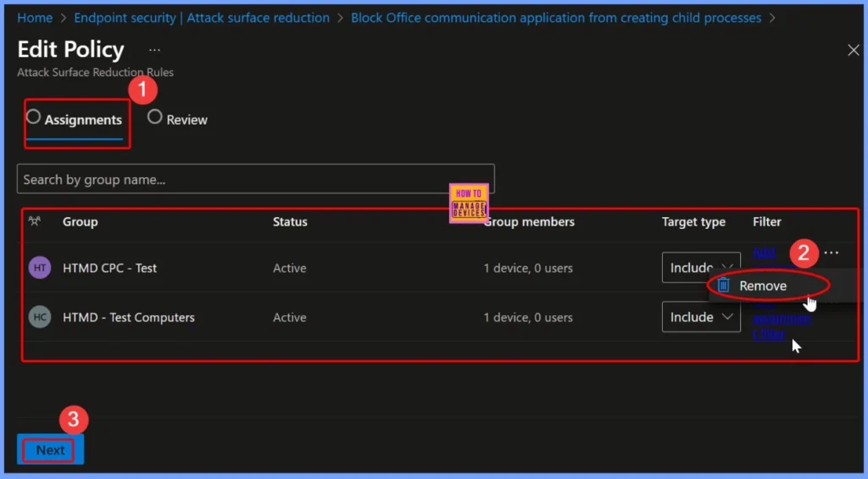Open Include dropdown for HTMD CPC - Test
868x479 pixels.
tap(701, 267)
